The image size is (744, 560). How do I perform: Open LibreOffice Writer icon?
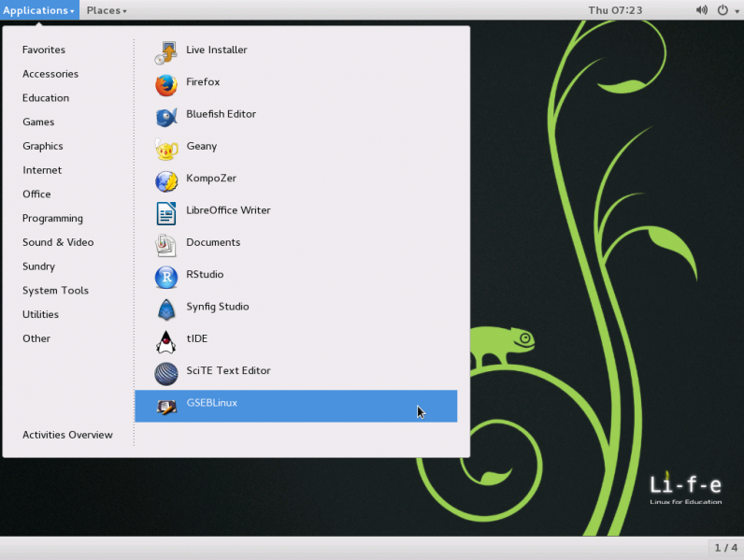click(x=166, y=211)
